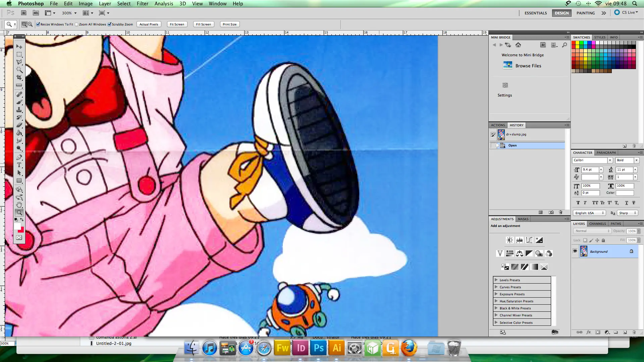644x362 pixels.
Task: Click the Fill Screen button
Action: 203,24
